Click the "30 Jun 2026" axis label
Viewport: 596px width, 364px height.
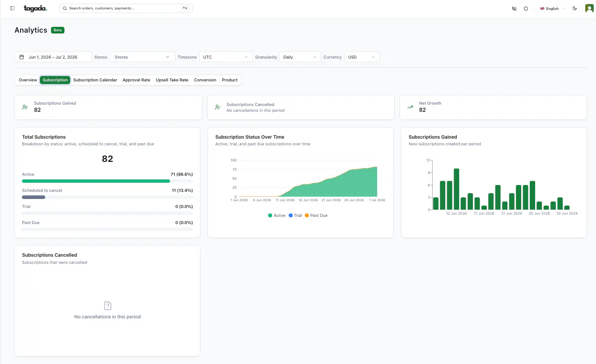point(567,213)
